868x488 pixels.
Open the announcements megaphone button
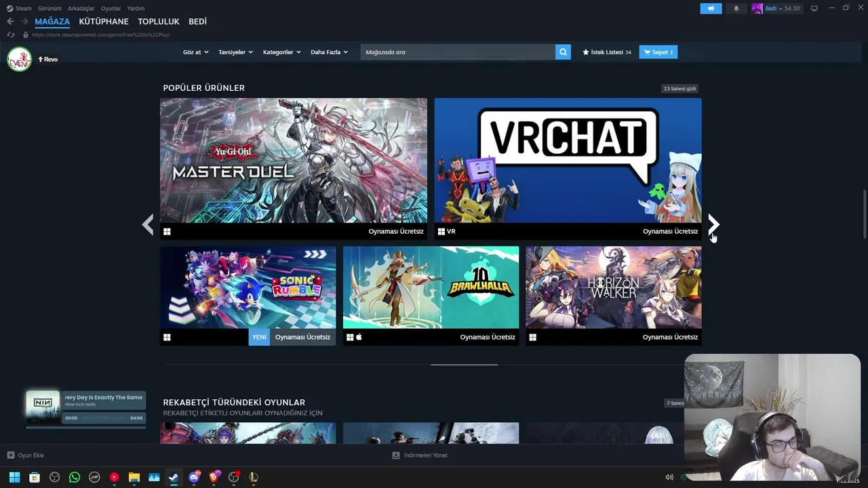tap(711, 8)
